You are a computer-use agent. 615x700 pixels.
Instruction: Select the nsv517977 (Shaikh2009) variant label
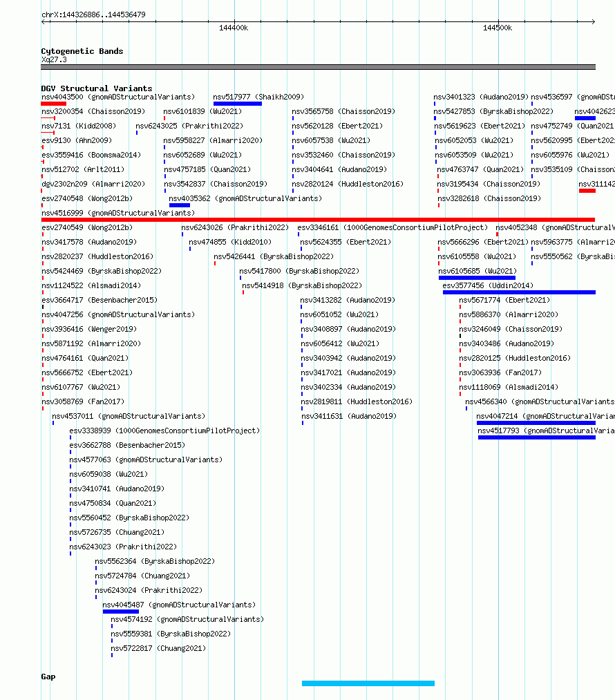(x=258, y=97)
